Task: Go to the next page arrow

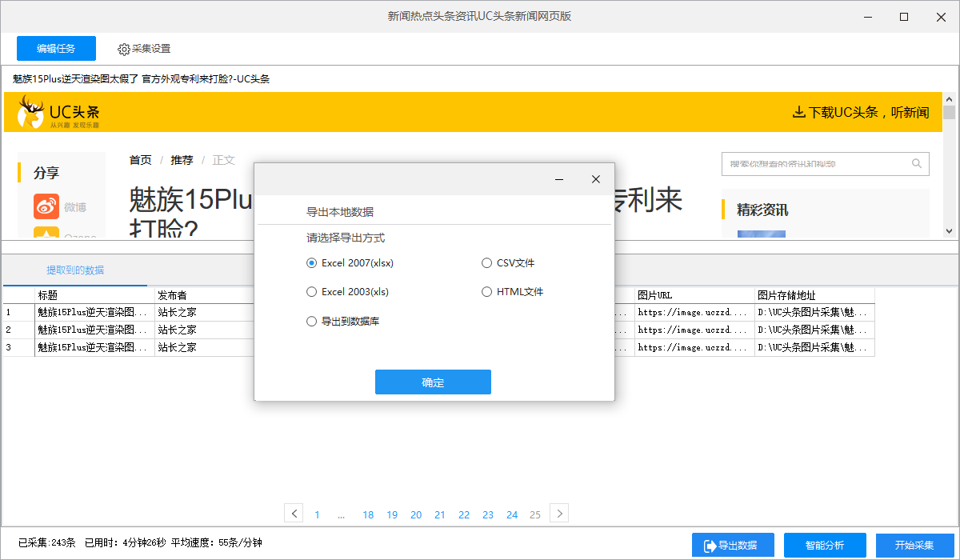Action: (559, 514)
